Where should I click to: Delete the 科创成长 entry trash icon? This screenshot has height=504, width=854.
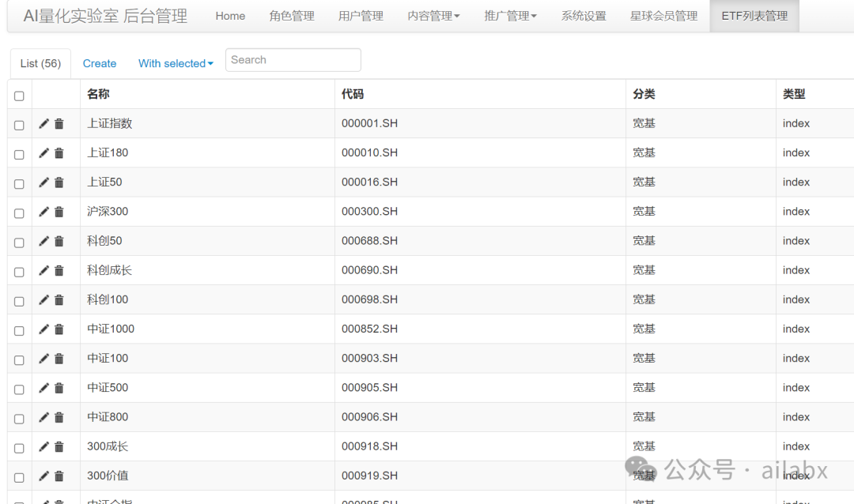[x=59, y=270]
